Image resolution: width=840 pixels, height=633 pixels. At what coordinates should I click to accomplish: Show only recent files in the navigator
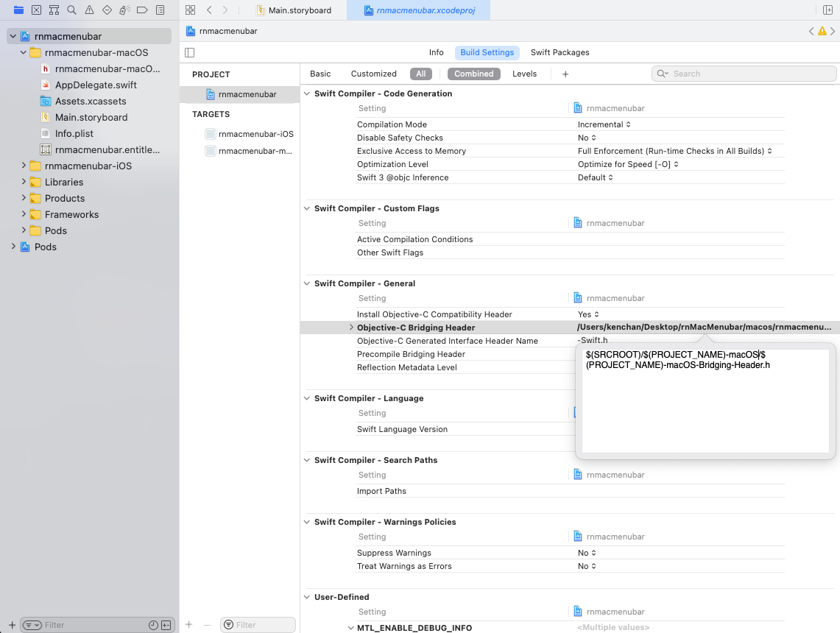[153, 625]
